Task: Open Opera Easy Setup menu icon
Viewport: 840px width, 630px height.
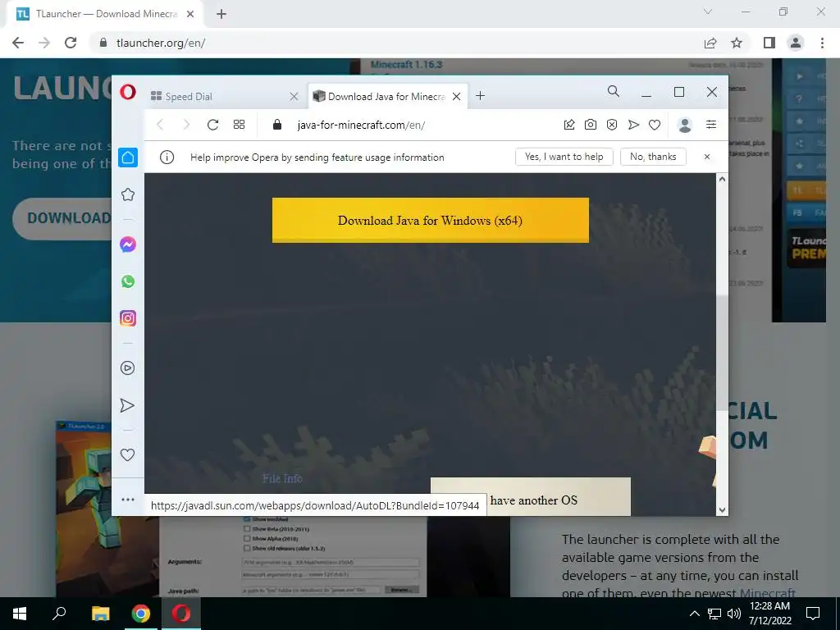Action: point(711,125)
